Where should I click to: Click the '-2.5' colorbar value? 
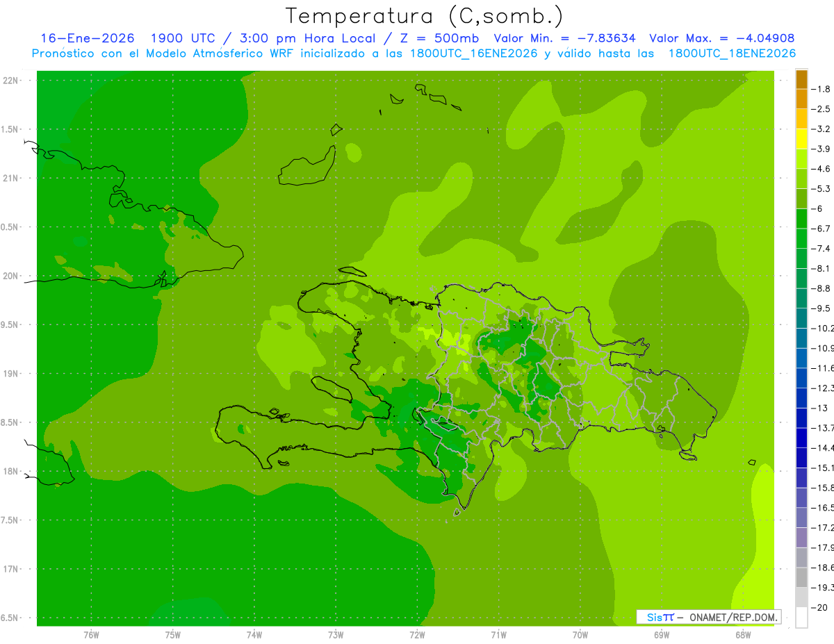pos(821,109)
